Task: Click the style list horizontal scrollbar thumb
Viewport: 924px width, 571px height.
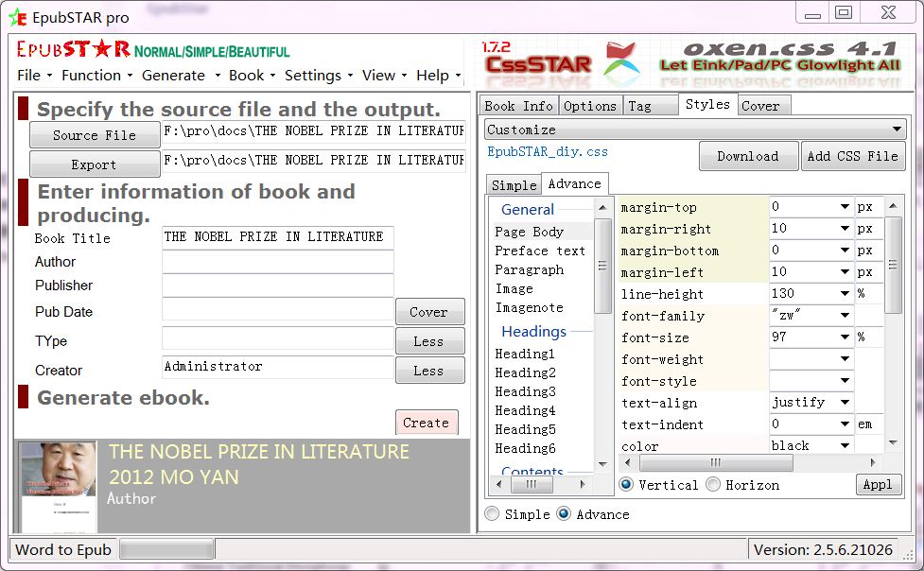Action: pos(532,484)
